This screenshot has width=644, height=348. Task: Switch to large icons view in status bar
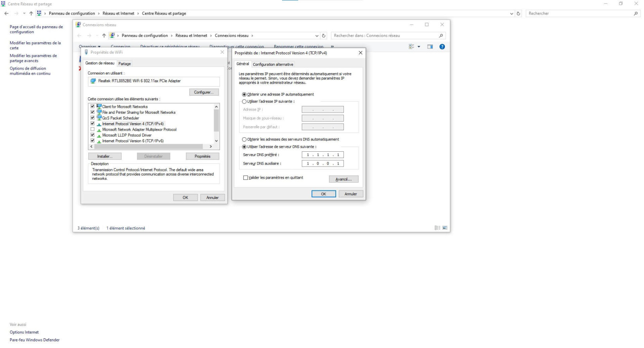445,228
